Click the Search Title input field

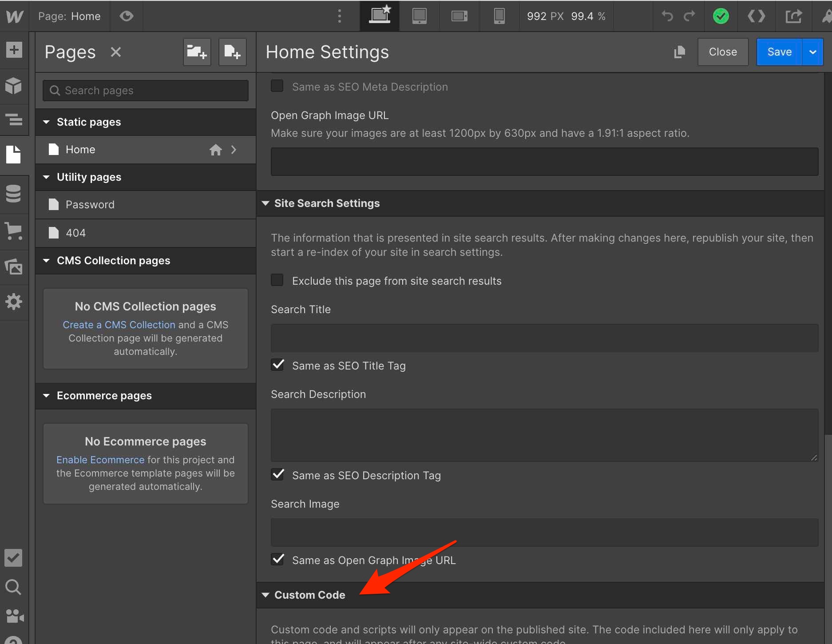(x=545, y=338)
